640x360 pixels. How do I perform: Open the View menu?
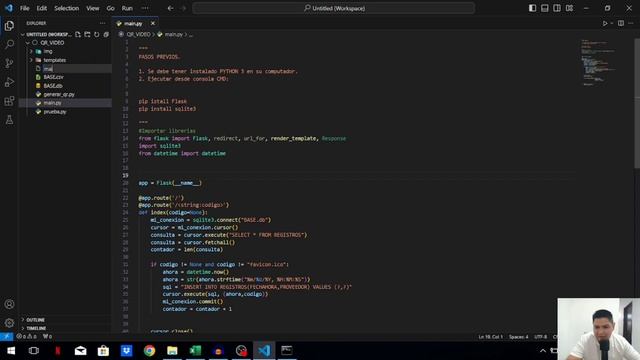click(93, 8)
